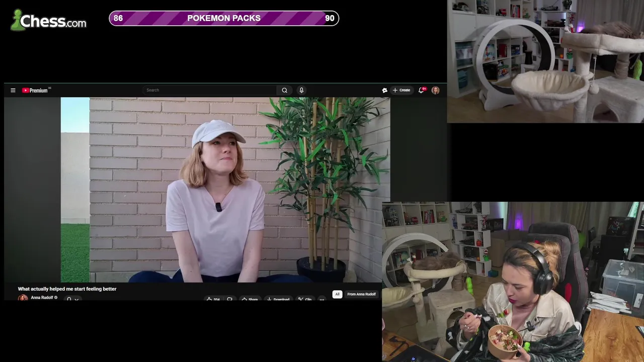
Task: Click the video title text
Action: pyautogui.click(x=67, y=289)
